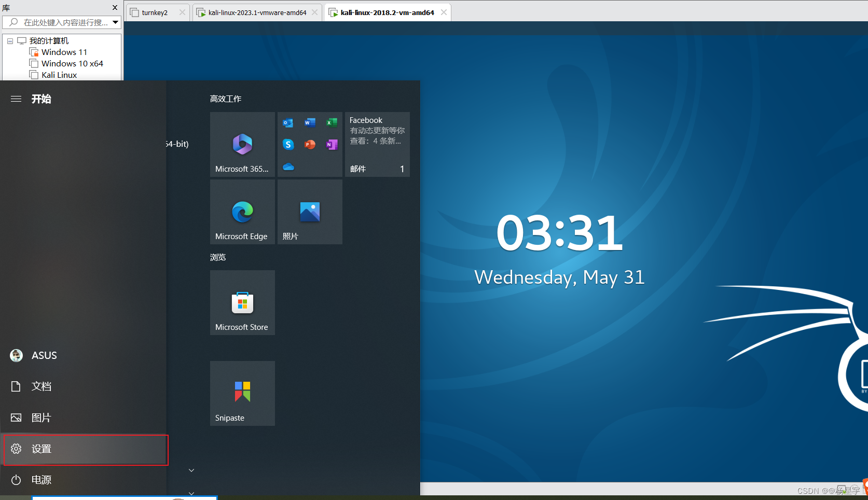Screen dimensions: 868x500
Task: Click the 电源 power icon
Action: point(16,480)
